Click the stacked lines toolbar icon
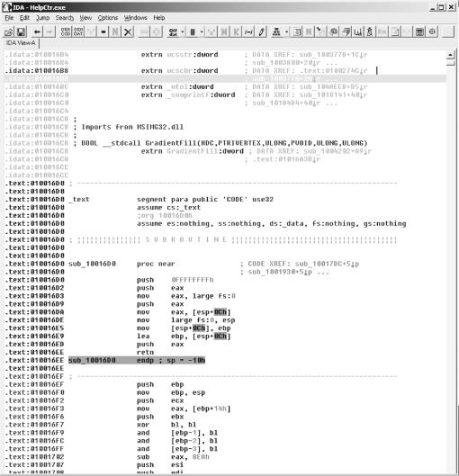Screen dimensions: 459x476 coord(346,31)
